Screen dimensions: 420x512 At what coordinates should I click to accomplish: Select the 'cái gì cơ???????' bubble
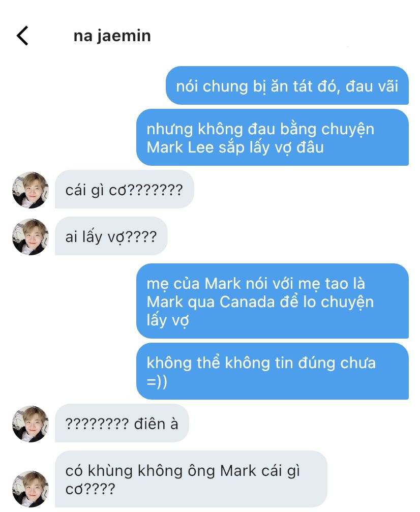[125, 189]
